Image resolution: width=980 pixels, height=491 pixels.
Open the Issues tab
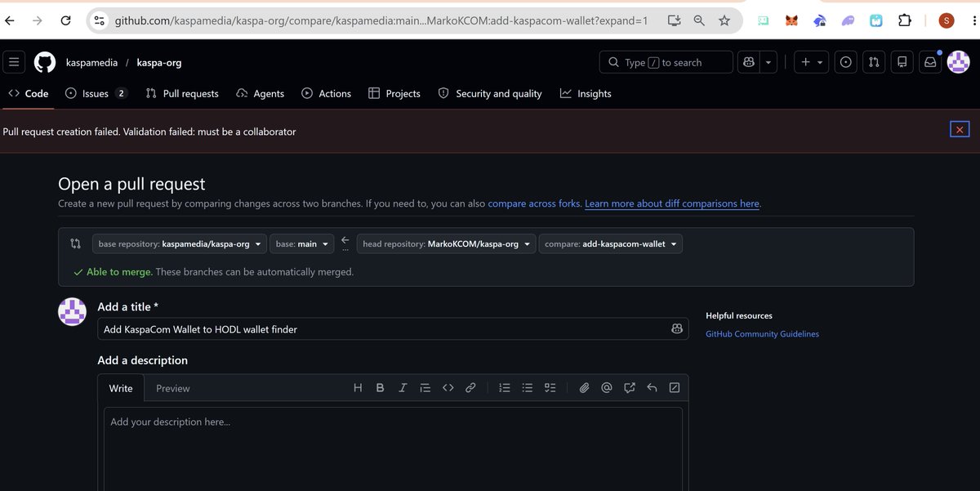[x=96, y=94]
